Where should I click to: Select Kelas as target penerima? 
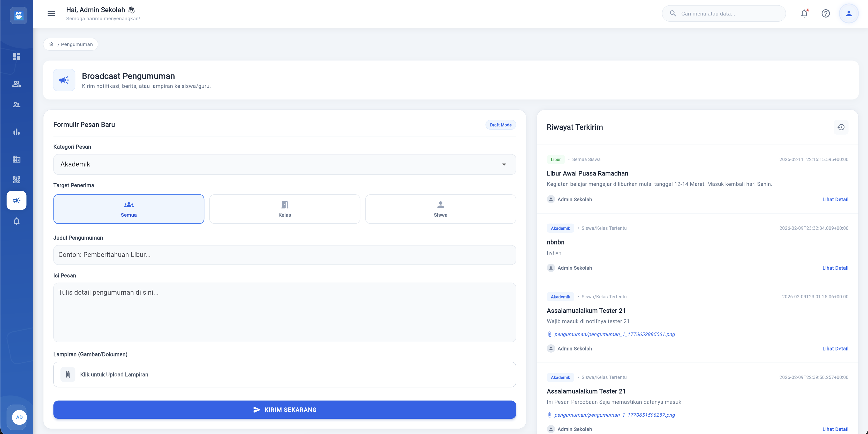pos(284,209)
